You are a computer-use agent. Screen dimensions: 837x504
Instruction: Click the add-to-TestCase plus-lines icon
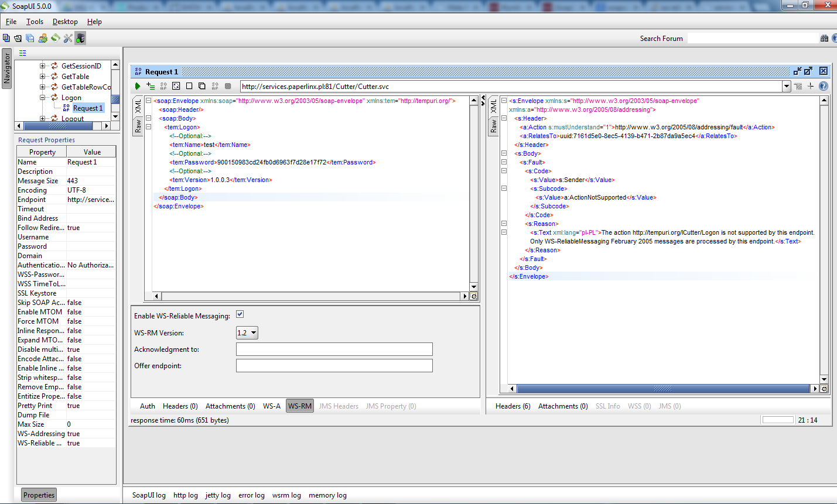coord(151,86)
